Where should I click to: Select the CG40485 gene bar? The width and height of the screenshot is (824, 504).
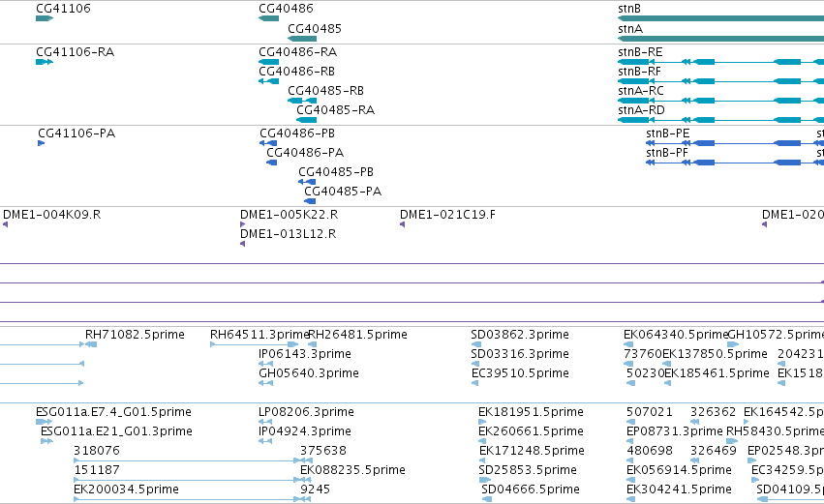pyautogui.click(x=302, y=39)
